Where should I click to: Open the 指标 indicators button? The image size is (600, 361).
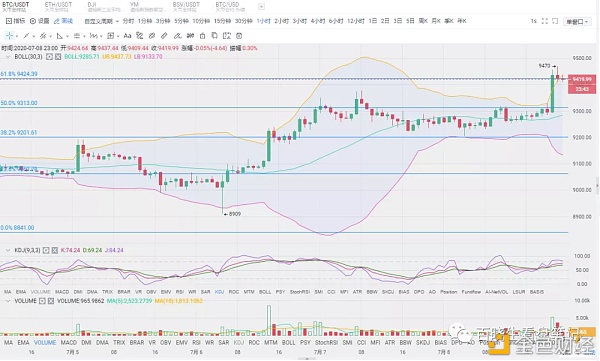(x=15, y=21)
